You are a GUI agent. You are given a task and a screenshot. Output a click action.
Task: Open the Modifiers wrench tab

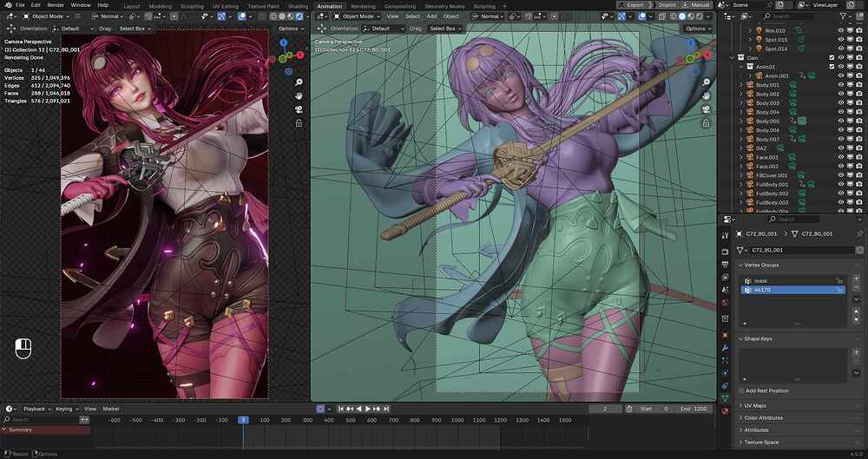726,348
